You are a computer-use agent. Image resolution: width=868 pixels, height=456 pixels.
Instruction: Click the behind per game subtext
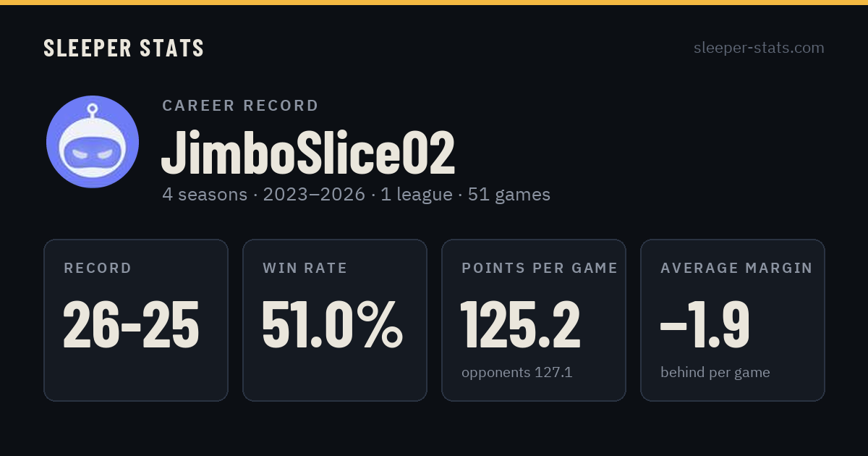point(715,373)
